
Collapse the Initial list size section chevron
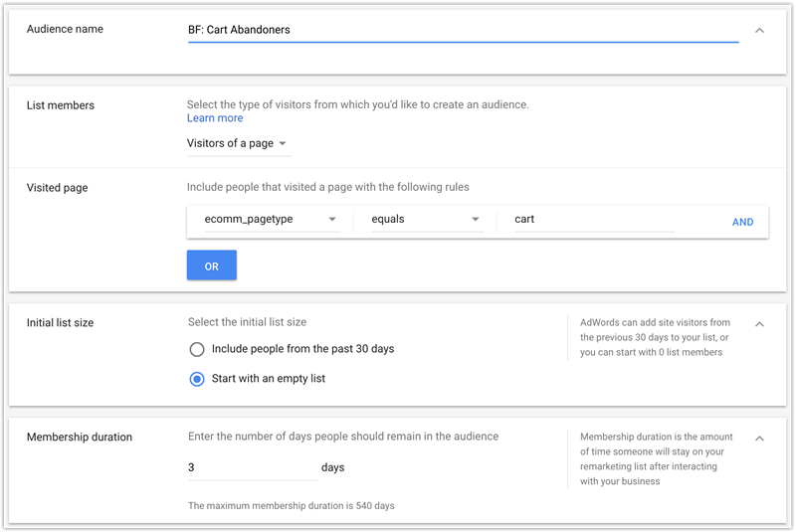(759, 324)
